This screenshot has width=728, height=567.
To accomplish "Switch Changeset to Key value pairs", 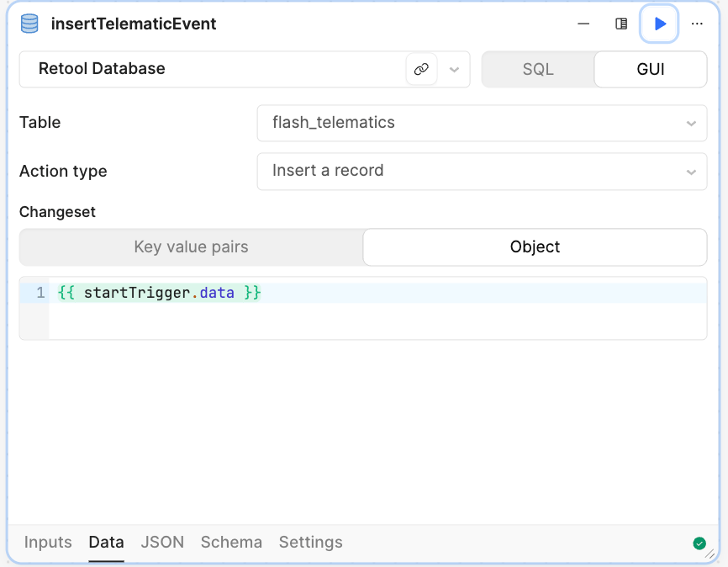I will pos(191,247).
